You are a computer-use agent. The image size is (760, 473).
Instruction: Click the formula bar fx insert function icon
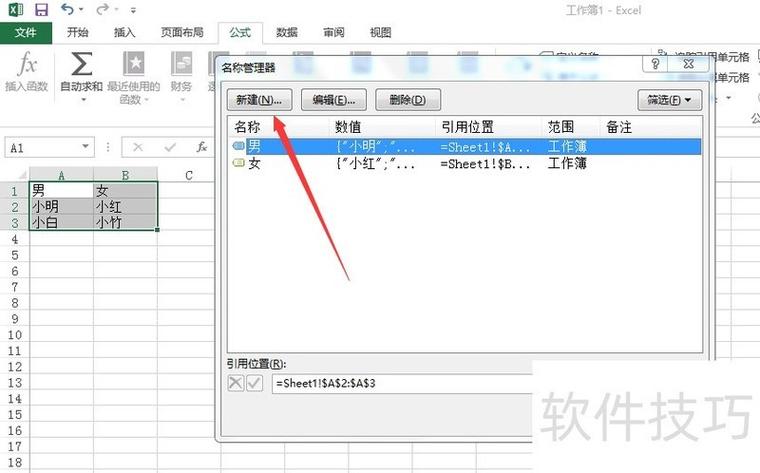202,147
